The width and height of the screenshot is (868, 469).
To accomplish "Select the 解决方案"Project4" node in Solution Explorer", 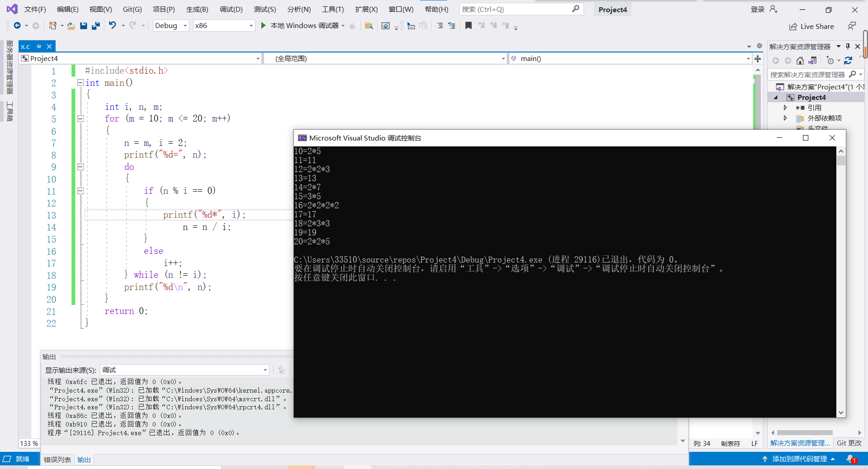I will 819,87.
